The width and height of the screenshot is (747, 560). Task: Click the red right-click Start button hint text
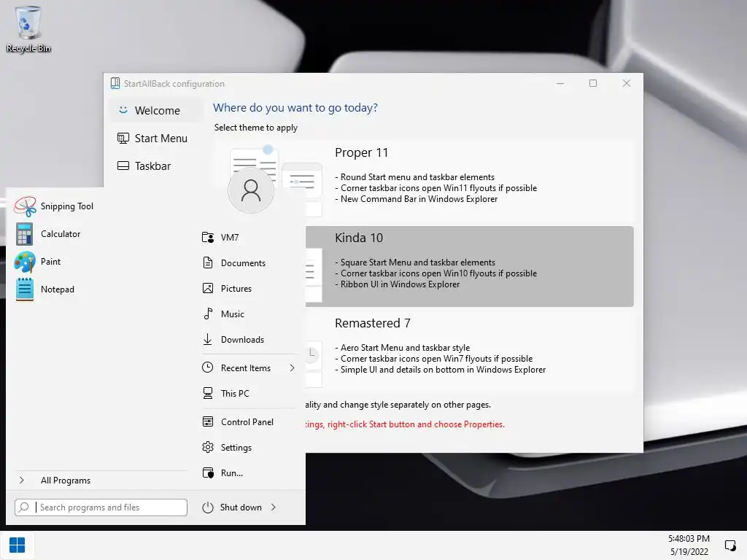click(405, 424)
